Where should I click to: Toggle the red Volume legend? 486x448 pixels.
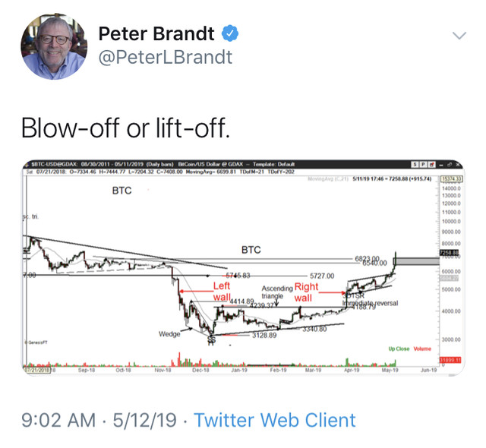coord(422,349)
